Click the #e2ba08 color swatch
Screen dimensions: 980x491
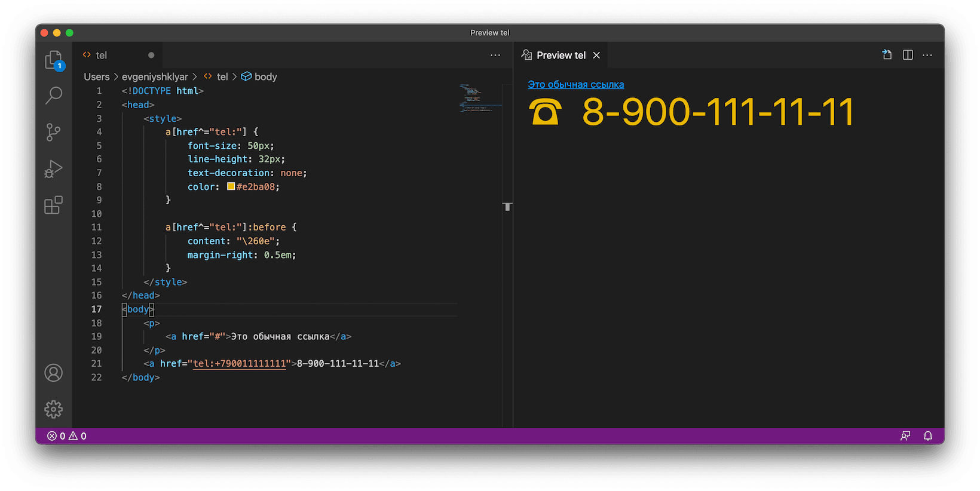tap(231, 186)
